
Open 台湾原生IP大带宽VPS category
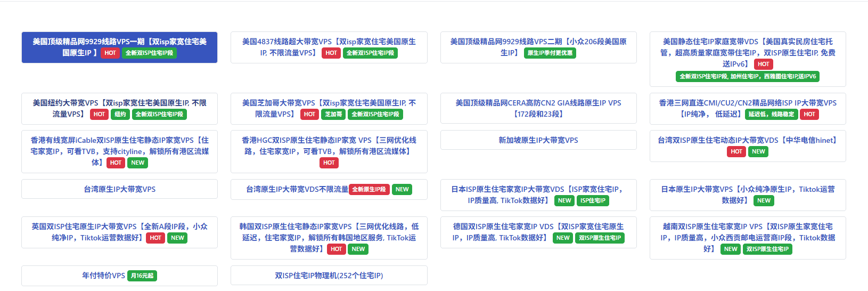pos(119,189)
